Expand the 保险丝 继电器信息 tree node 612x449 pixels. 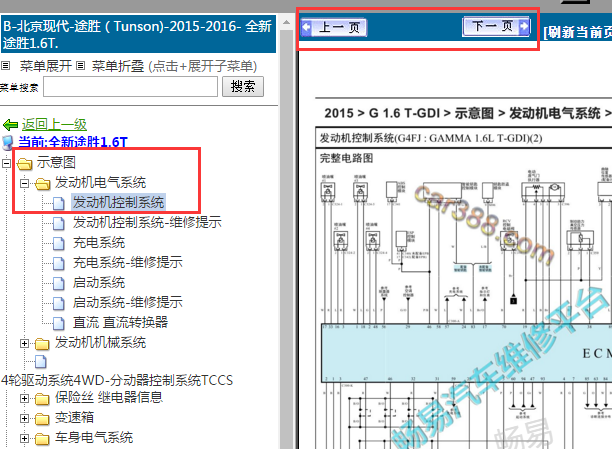(x=25, y=398)
